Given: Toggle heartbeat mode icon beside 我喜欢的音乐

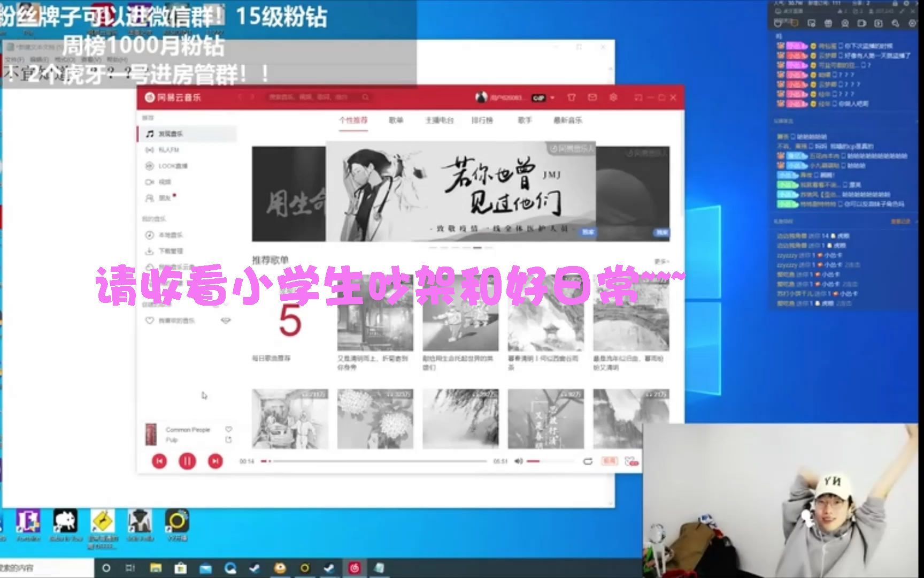Looking at the screenshot, I should (226, 321).
